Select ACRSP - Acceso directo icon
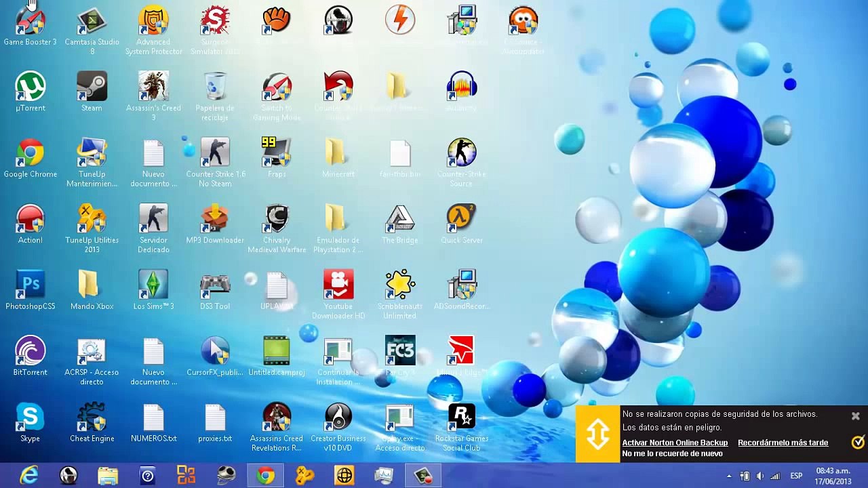Viewport: 868px width, 488px height. click(92, 361)
